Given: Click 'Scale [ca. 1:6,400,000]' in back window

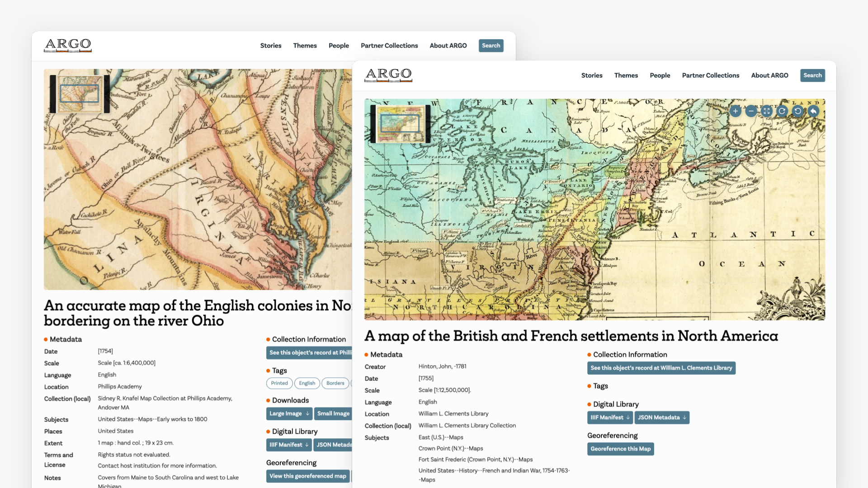Looking at the screenshot, I should click(127, 363).
